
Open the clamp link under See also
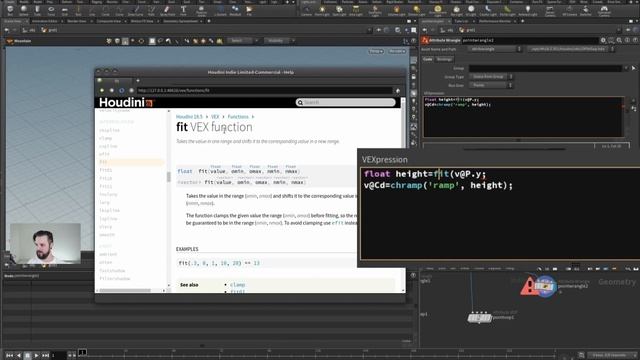click(238, 284)
